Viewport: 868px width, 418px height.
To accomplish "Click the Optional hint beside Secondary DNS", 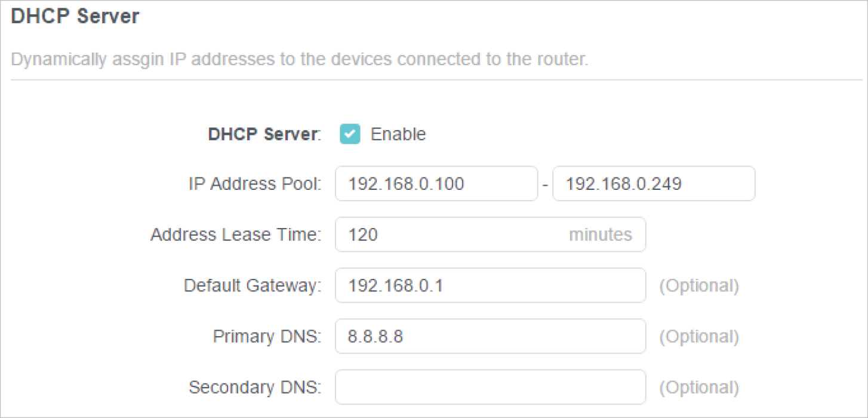I will (699, 388).
